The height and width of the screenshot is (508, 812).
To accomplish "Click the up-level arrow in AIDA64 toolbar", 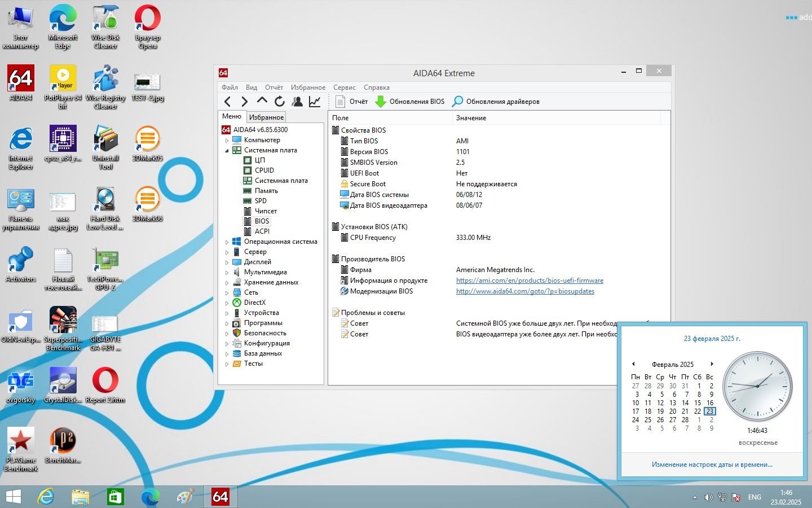I will (262, 101).
